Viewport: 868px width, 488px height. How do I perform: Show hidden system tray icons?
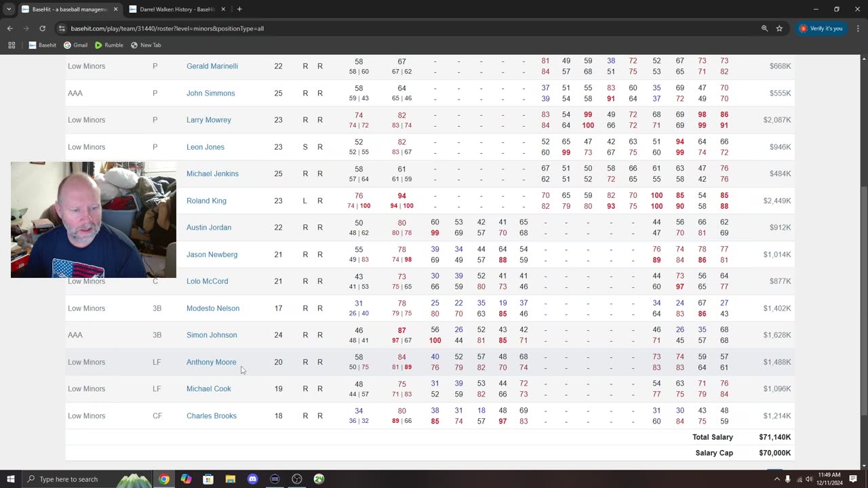pyautogui.click(x=776, y=479)
